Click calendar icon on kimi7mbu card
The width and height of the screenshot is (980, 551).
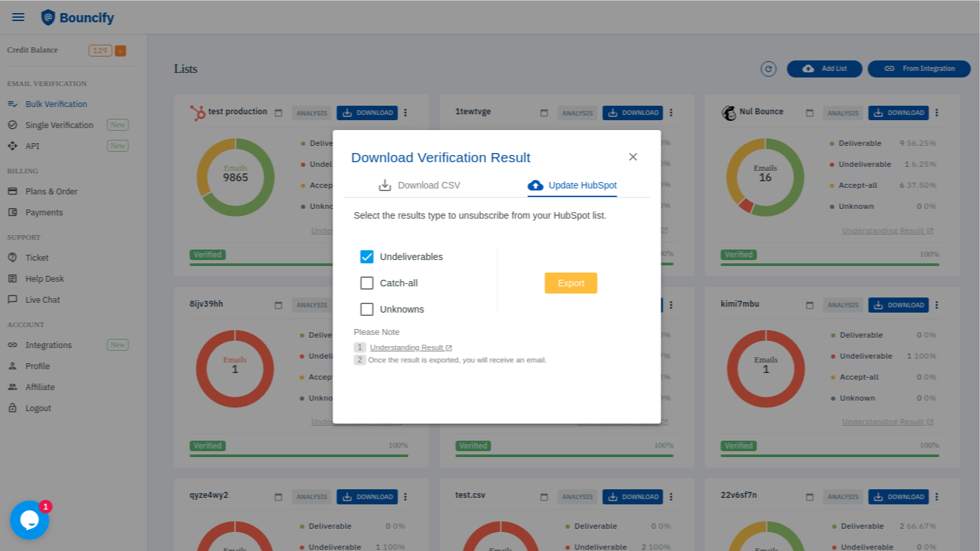(809, 305)
